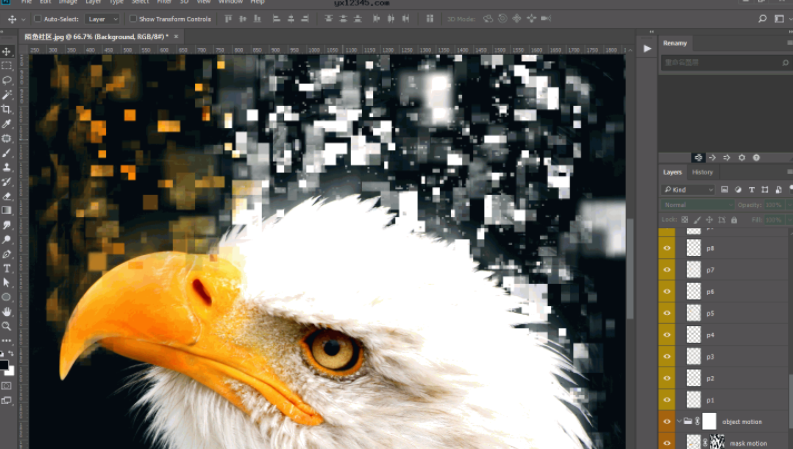Screen dimensions: 793x449
Task: Click the lock image pixels brush icon
Action: (x=697, y=220)
